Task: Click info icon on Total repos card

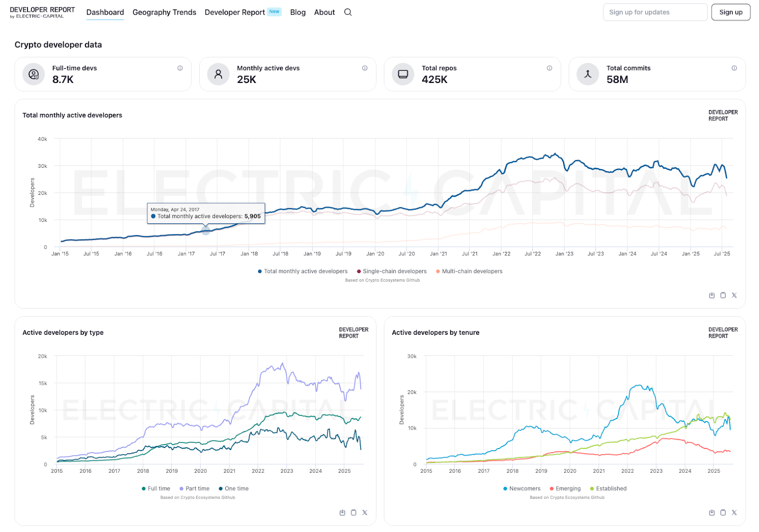Action: (x=549, y=68)
